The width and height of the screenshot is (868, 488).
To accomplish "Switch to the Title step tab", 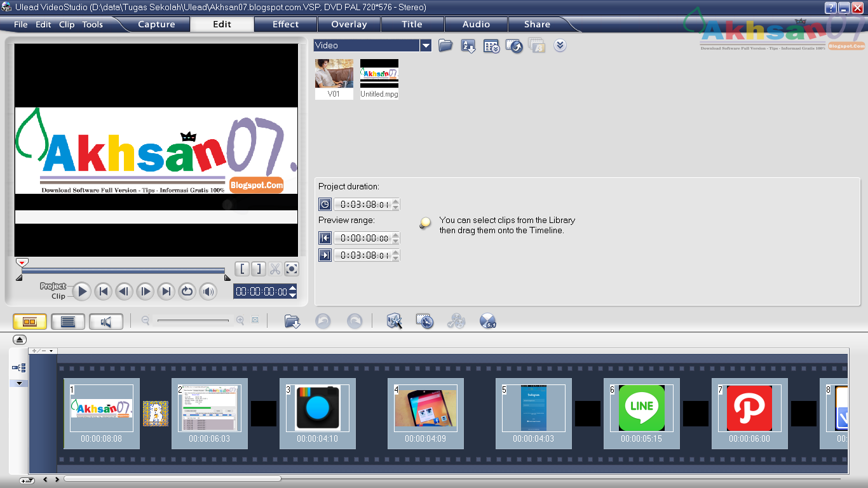I will pos(412,24).
